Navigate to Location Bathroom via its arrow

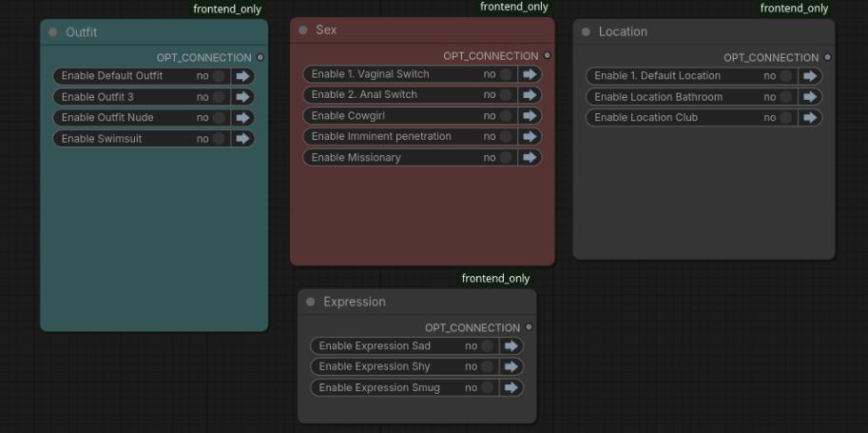[810, 97]
